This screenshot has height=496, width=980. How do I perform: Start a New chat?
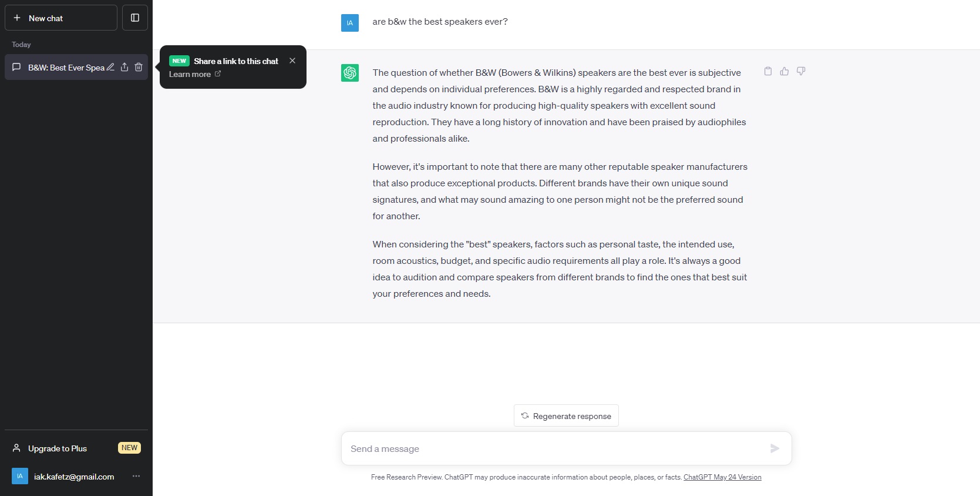tap(61, 18)
